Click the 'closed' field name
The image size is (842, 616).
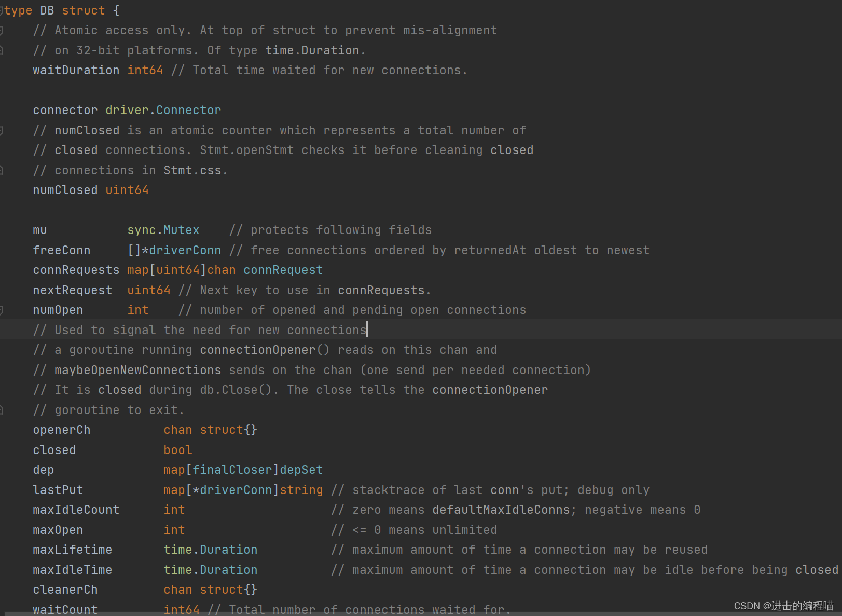click(x=54, y=450)
